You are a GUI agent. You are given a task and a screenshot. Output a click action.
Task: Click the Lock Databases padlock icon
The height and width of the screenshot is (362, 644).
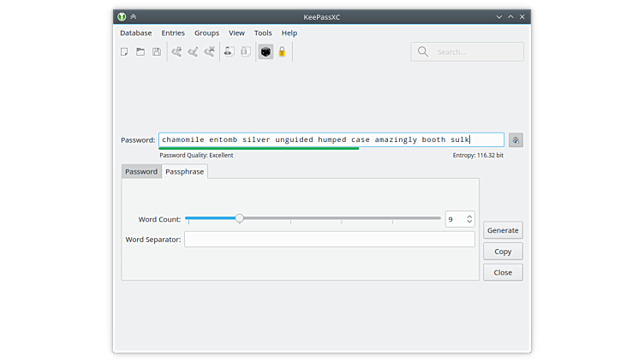point(282,52)
